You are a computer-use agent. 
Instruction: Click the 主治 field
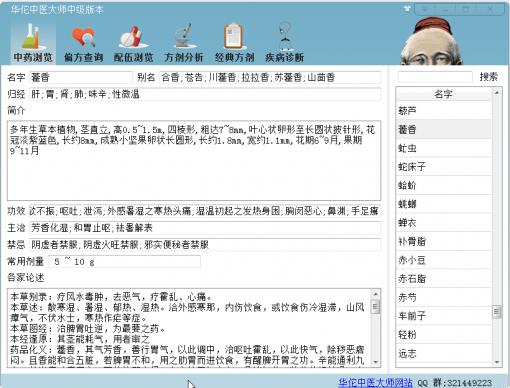[x=205, y=228]
